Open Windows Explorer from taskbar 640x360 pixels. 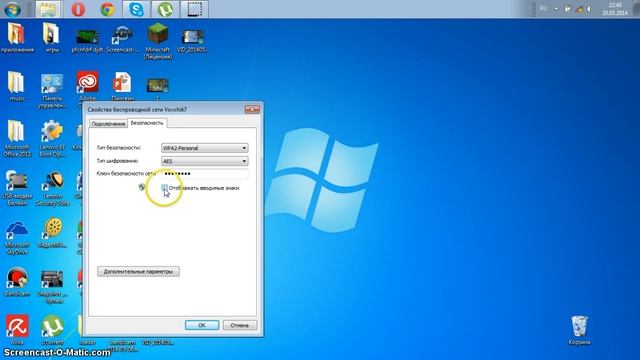(x=48, y=9)
